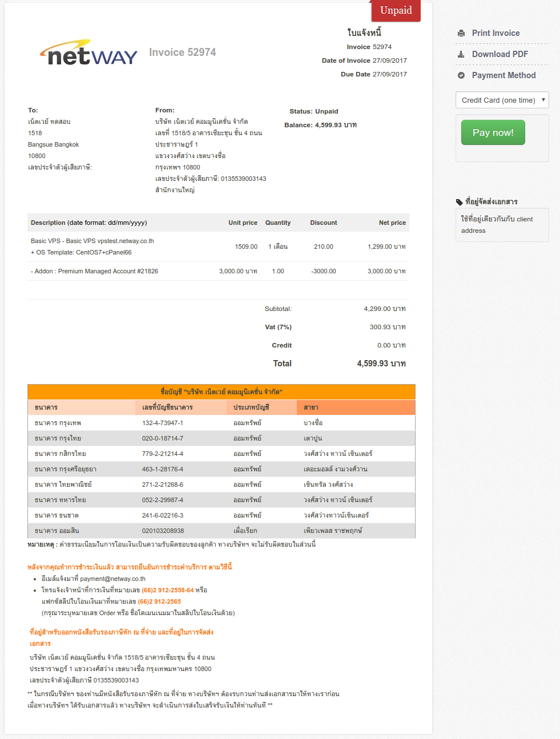Click the payment@netway.co.th email link
The width and height of the screenshot is (560, 739).
[114, 579]
